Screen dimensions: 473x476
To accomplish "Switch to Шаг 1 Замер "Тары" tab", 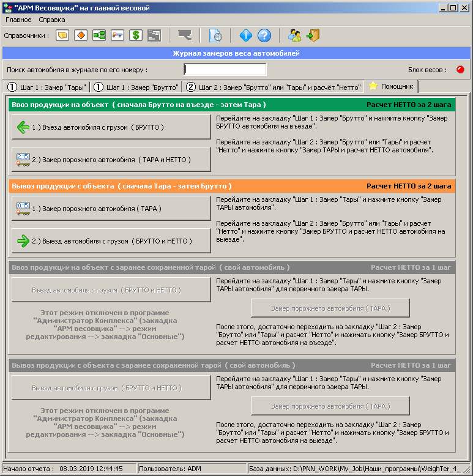I will click(x=47, y=87).
